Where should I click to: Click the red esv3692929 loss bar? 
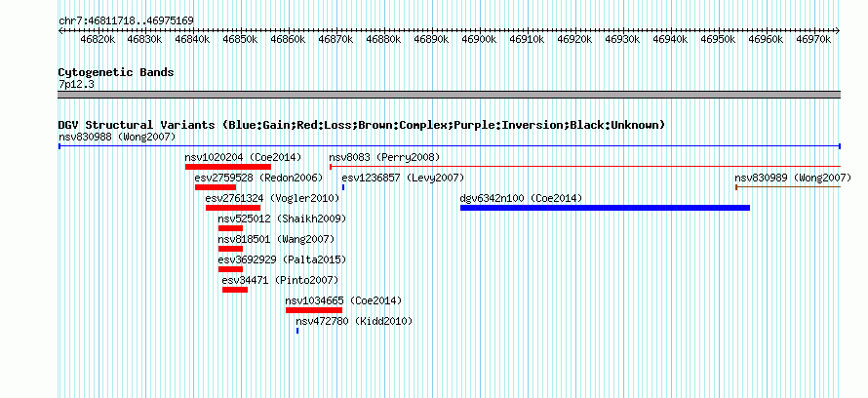coord(231,269)
